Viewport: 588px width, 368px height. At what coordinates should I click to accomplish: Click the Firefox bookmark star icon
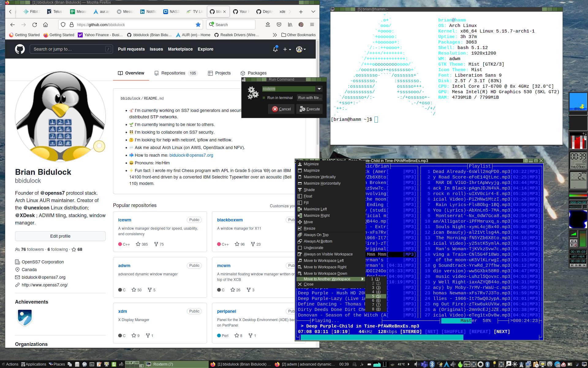tap(198, 24)
